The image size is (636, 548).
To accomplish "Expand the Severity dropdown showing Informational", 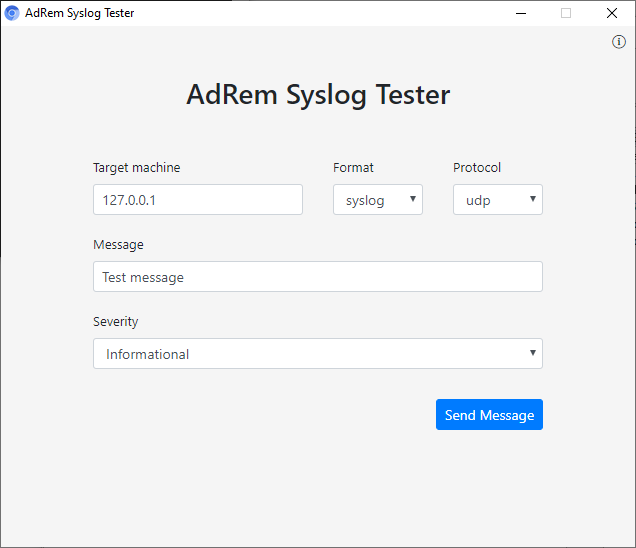I will coord(318,354).
